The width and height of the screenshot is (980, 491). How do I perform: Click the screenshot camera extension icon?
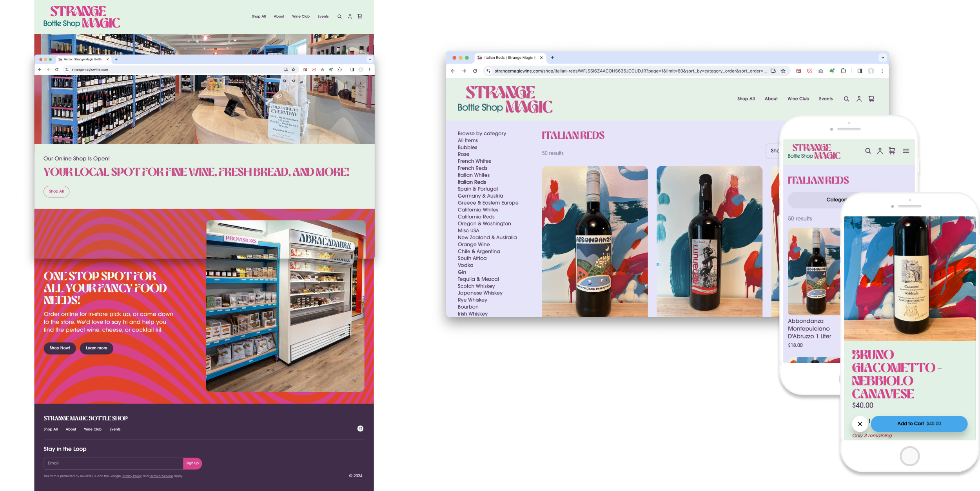(x=820, y=71)
